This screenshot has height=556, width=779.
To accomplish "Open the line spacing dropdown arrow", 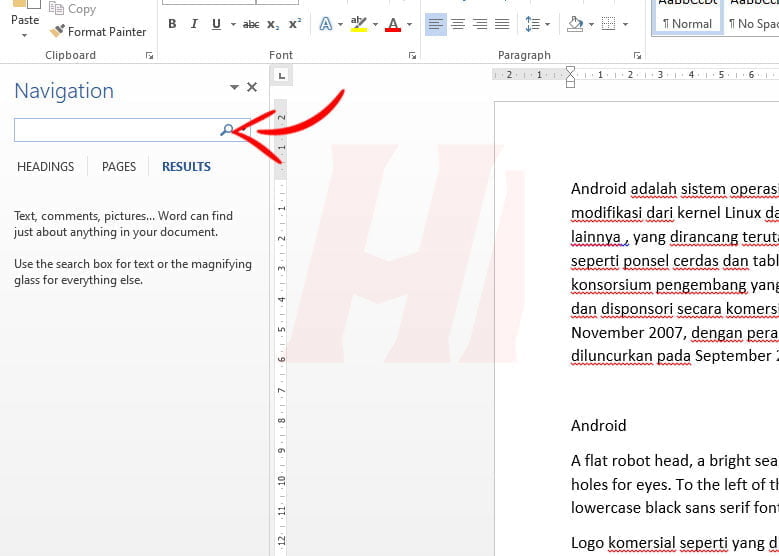I will pyautogui.click(x=547, y=24).
